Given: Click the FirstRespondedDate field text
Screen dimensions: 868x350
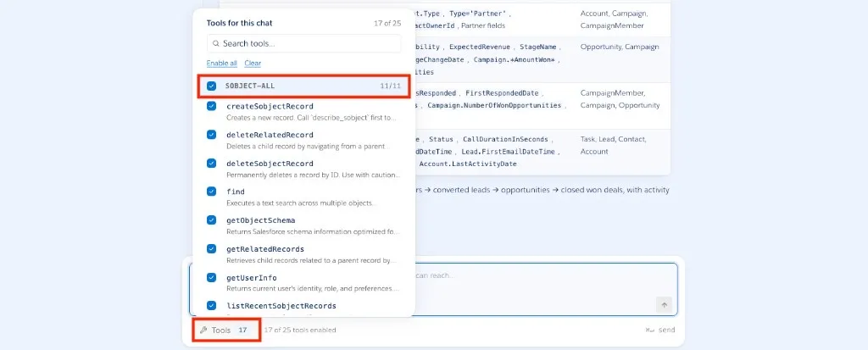Looking at the screenshot, I should coord(503,93).
